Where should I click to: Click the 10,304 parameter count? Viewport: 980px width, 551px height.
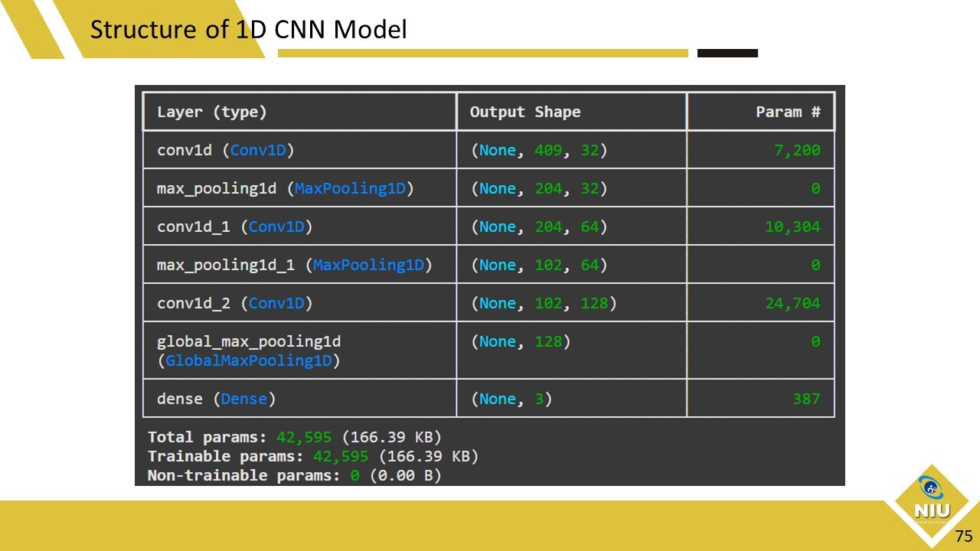pyautogui.click(x=792, y=227)
